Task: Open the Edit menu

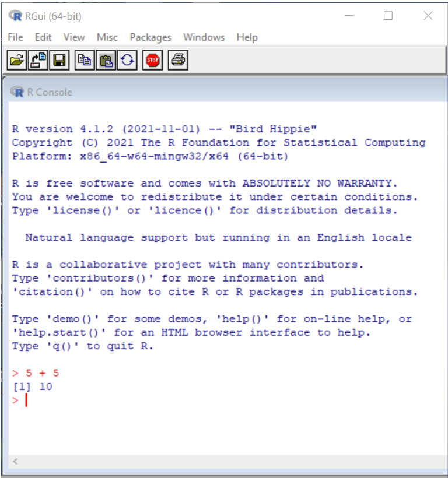Action: click(43, 37)
